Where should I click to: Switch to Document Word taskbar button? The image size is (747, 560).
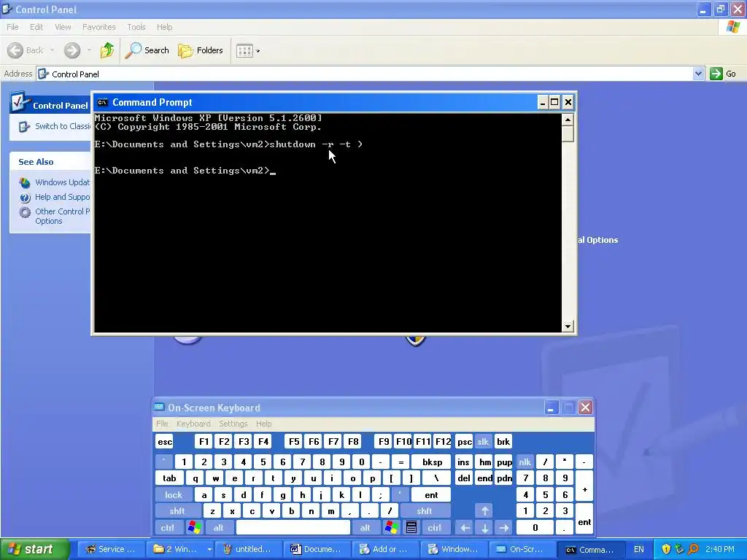coord(316,549)
